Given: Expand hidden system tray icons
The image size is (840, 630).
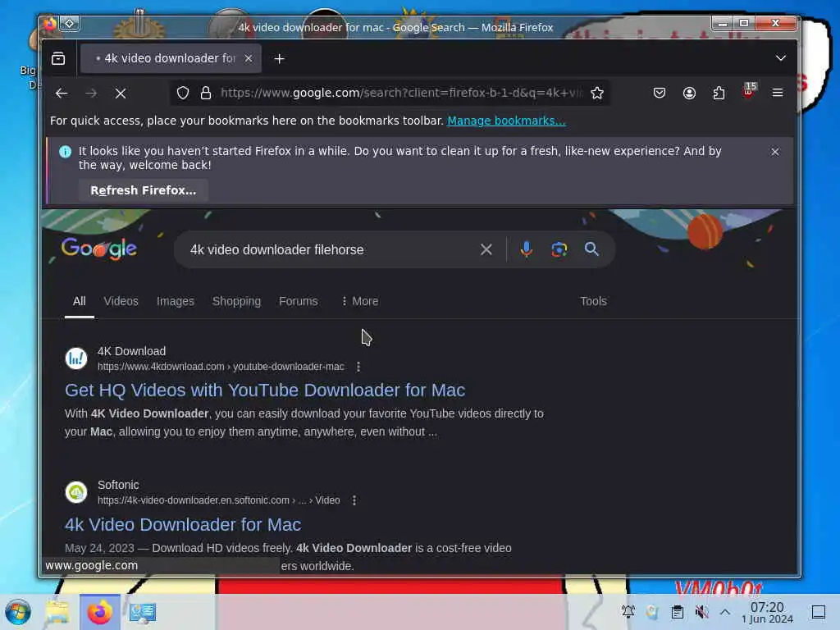Looking at the screenshot, I should (725, 611).
